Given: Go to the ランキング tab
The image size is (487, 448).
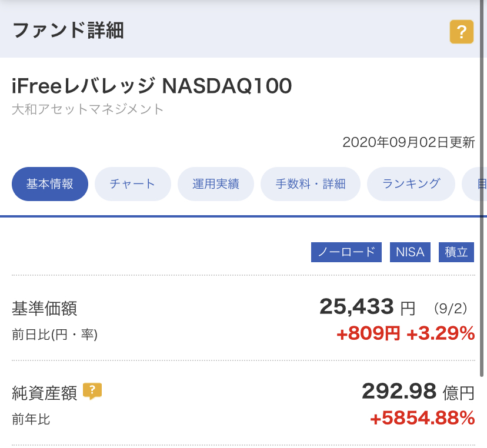Looking at the screenshot, I should (411, 184).
